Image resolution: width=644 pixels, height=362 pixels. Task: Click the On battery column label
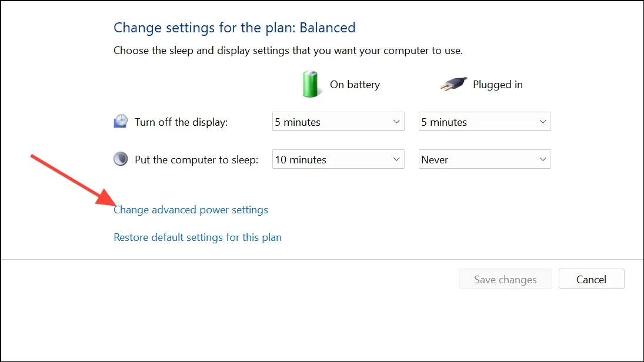click(x=355, y=85)
